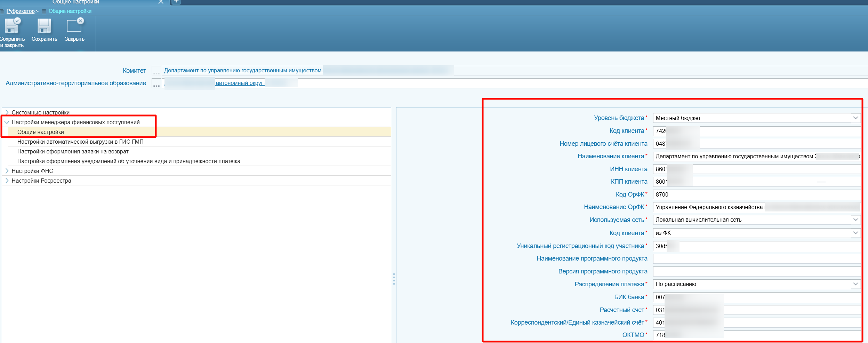Open the Комитет ellipsis picker button
The width and height of the screenshot is (868, 343).
point(156,71)
